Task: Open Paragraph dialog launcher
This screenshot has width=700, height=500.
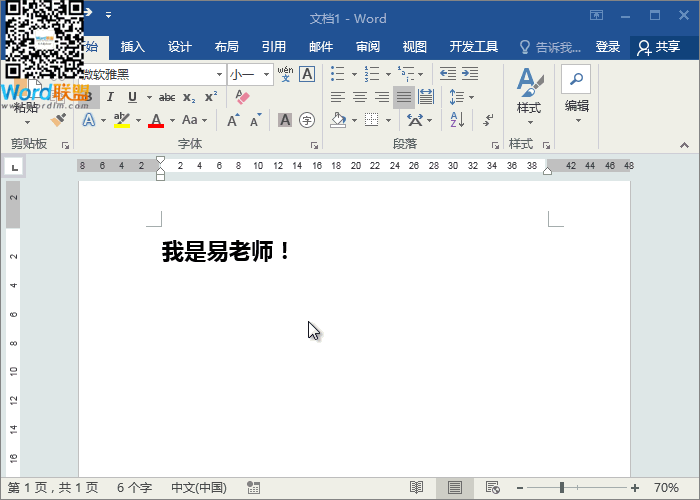Action: coord(495,146)
